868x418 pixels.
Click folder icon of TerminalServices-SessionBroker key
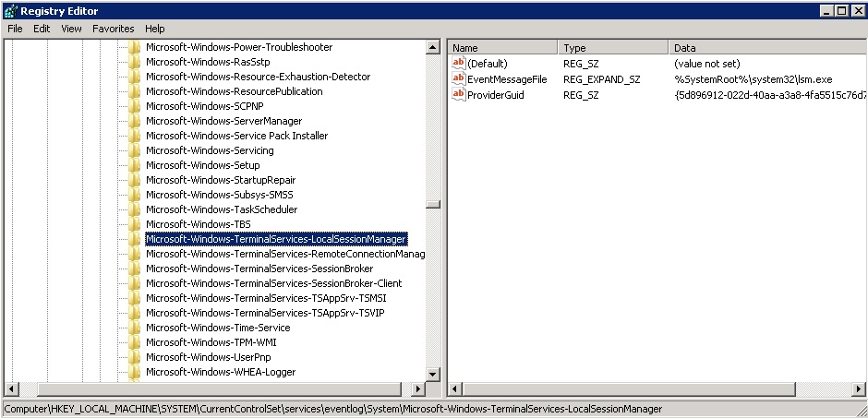(x=134, y=269)
